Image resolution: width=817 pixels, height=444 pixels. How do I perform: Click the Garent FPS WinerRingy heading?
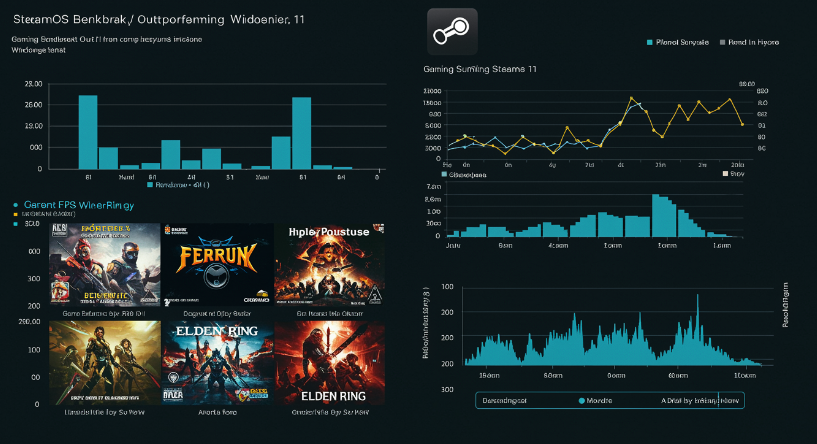(79, 205)
